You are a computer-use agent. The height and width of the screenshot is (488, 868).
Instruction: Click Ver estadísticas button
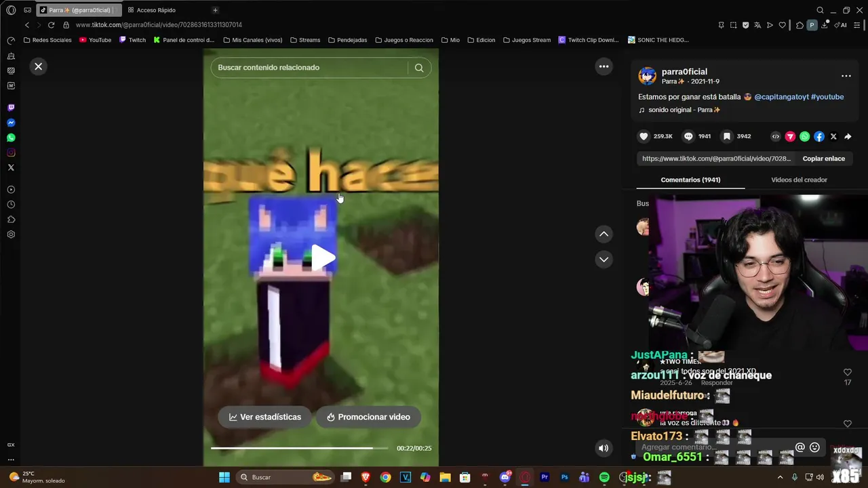click(264, 417)
